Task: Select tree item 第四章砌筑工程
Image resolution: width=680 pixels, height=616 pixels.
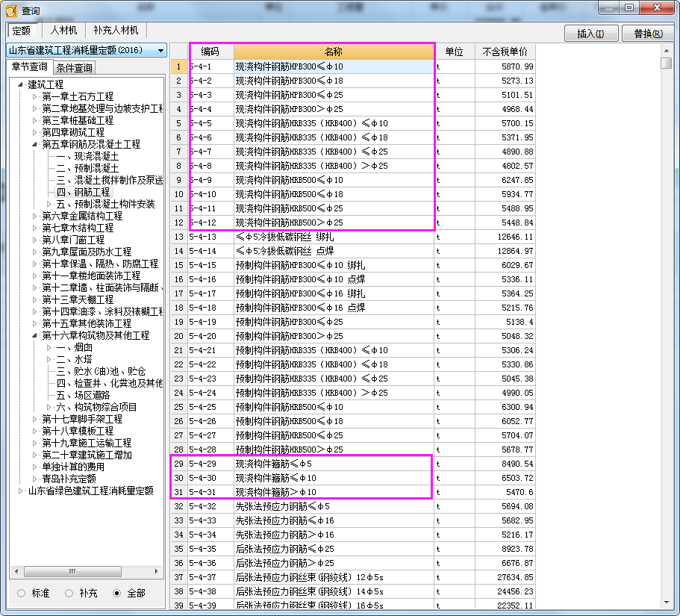Action: 73,132
